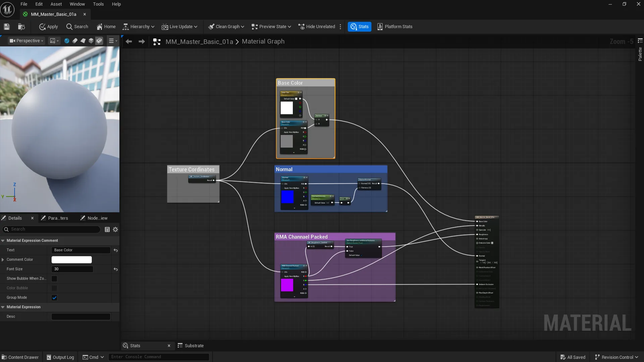644x362 pixels.
Task: Expand the Comment Color property
Action: coord(3,259)
